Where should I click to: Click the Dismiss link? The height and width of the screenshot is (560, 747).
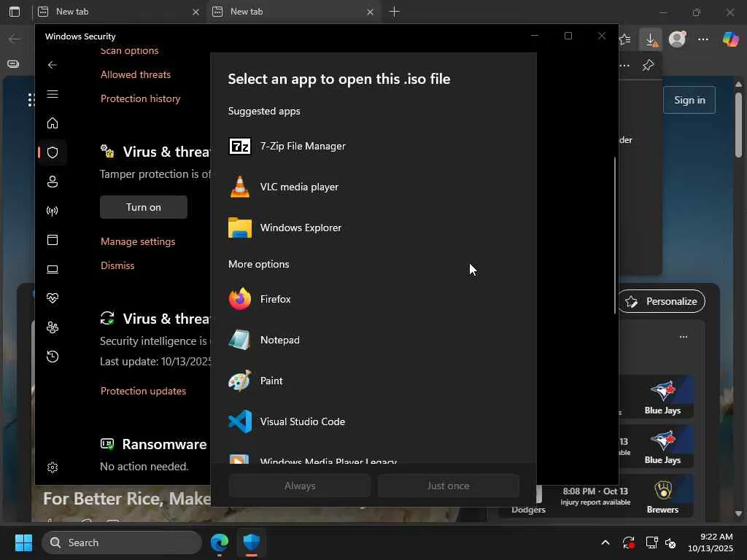coord(117,265)
